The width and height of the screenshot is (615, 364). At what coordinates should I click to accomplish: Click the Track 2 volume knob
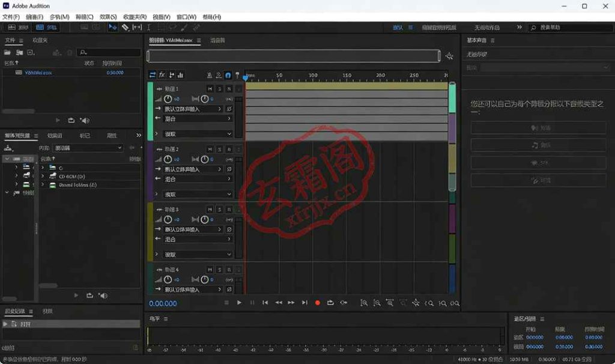(x=168, y=159)
